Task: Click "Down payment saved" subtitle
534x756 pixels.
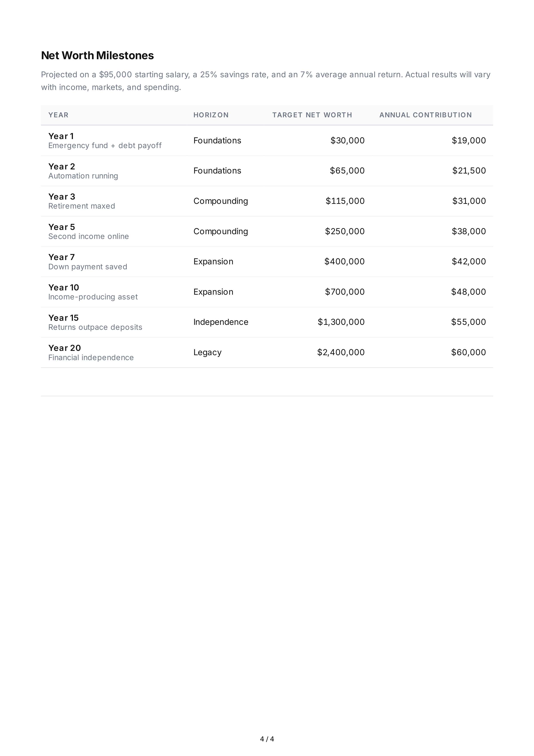Action: pyautogui.click(x=88, y=267)
